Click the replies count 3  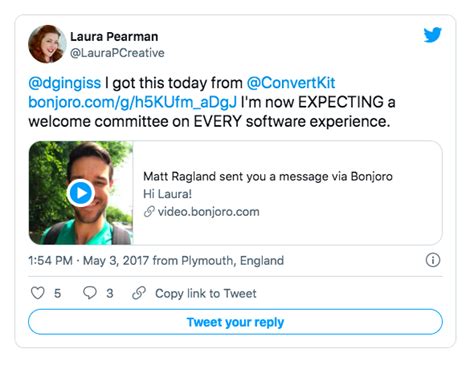coord(110,293)
